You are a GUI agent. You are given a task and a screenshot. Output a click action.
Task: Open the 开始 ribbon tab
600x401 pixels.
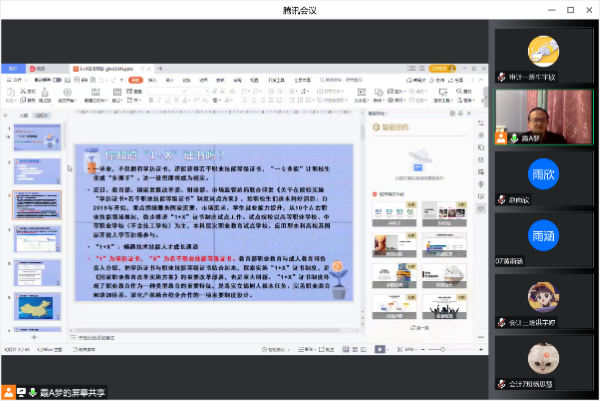[135, 77]
